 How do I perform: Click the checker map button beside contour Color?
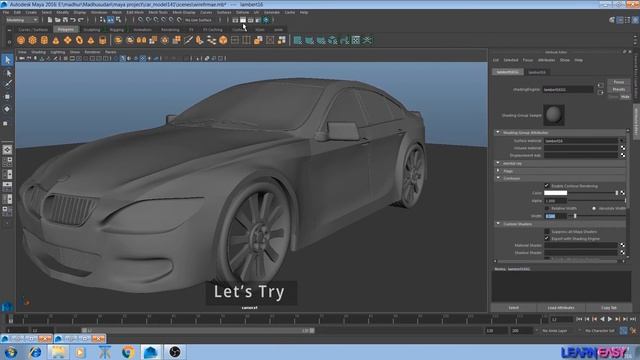click(x=622, y=193)
